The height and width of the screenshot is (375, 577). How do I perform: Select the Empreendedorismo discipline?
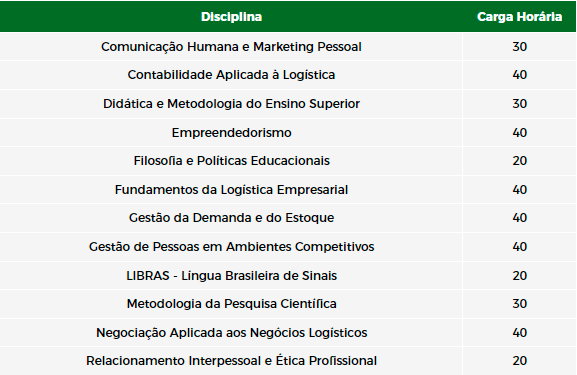[x=231, y=132]
